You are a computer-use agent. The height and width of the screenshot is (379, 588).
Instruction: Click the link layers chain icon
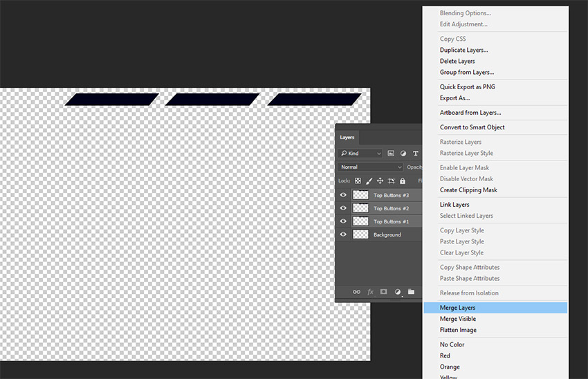(x=356, y=292)
